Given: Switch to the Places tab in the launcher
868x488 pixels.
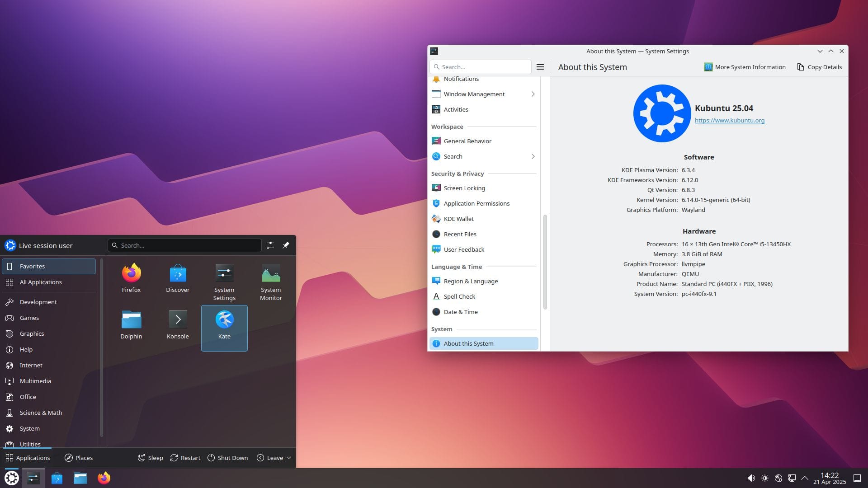Looking at the screenshot, I should point(79,457).
